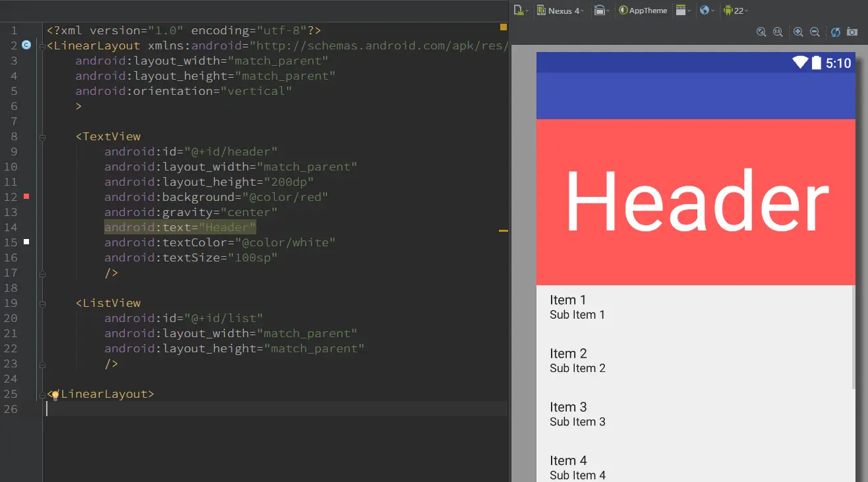This screenshot has width=868, height=482.
Task: Click the warning stripe mark beside line 14
Action: (504, 231)
